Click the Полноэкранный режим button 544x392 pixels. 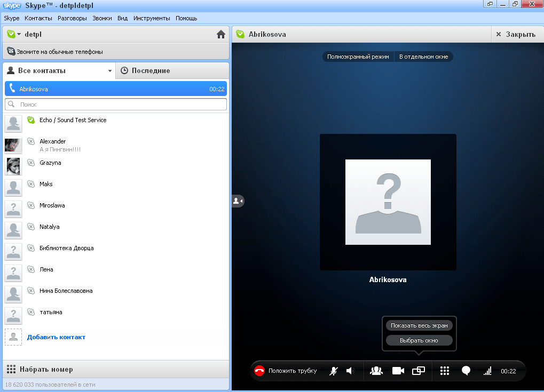coord(358,57)
